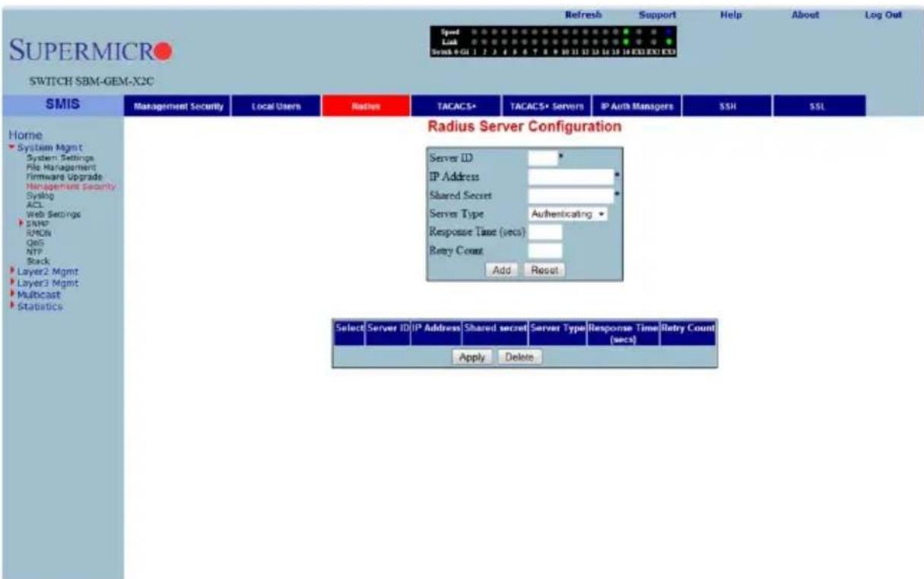This screenshot has width=924, height=579.
Task: Log Out of the switch
Action: click(882, 14)
